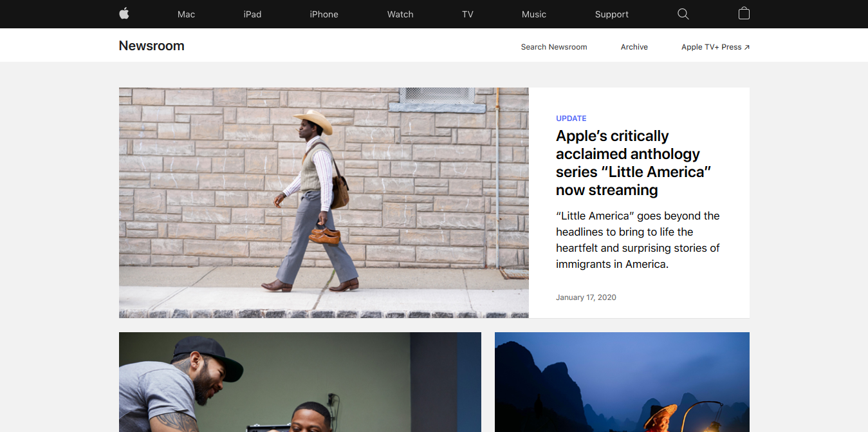Click the man walking photo
This screenshot has width=868, height=432.
pyautogui.click(x=324, y=203)
